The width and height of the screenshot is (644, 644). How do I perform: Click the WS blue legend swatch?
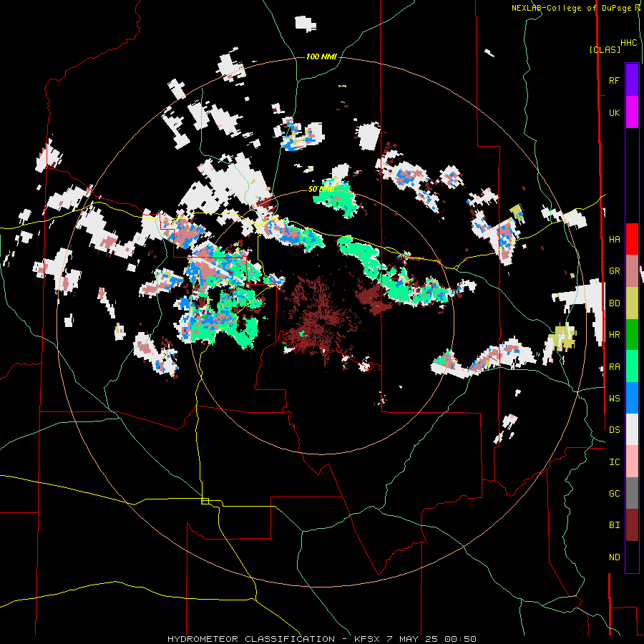(632, 398)
